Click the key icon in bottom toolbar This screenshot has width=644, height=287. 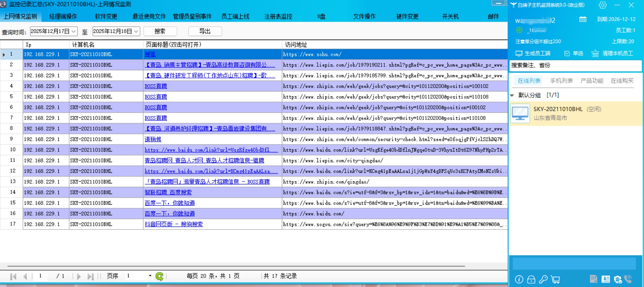(543, 279)
